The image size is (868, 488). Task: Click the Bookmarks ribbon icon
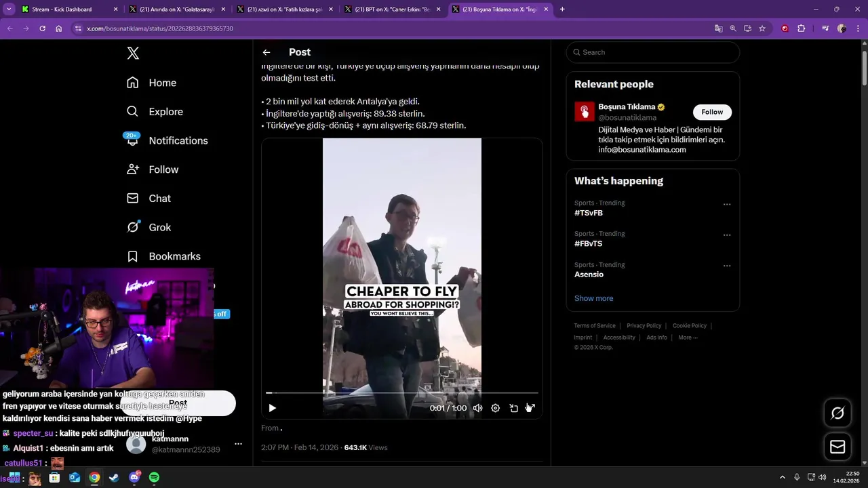(133, 256)
